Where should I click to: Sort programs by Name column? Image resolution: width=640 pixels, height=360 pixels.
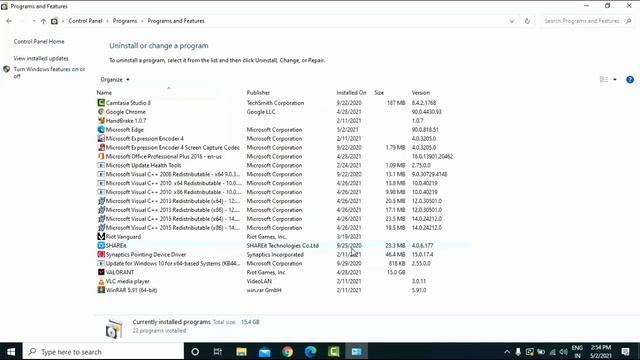[x=104, y=93]
